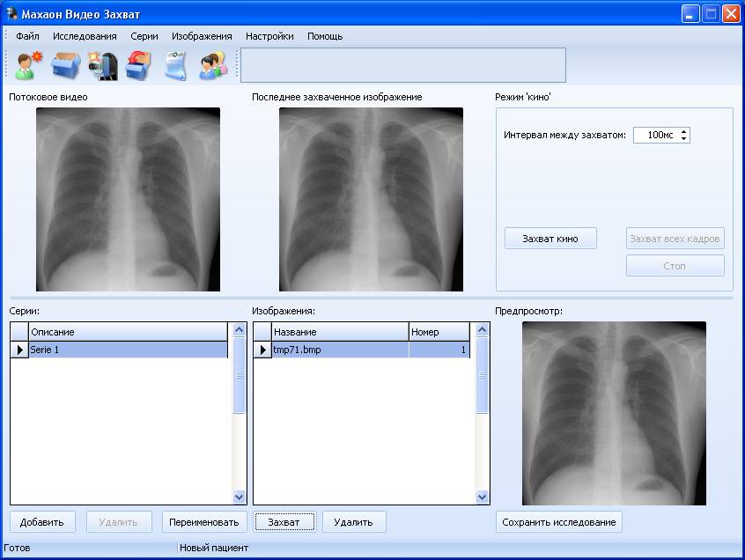Image resolution: width=745 pixels, height=560 pixels.
Task: Click the Стоп button
Action: click(x=675, y=266)
